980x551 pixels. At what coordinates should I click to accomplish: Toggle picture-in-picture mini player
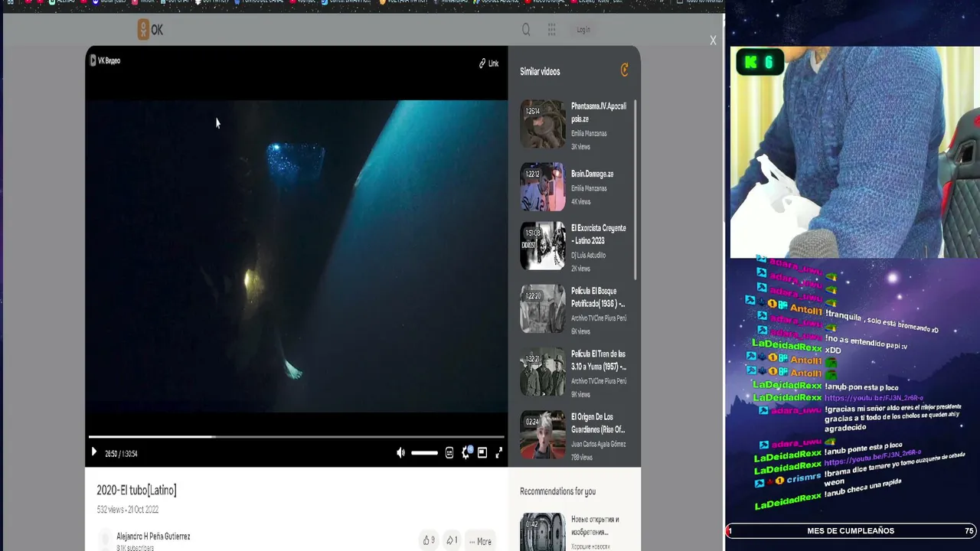482,453
